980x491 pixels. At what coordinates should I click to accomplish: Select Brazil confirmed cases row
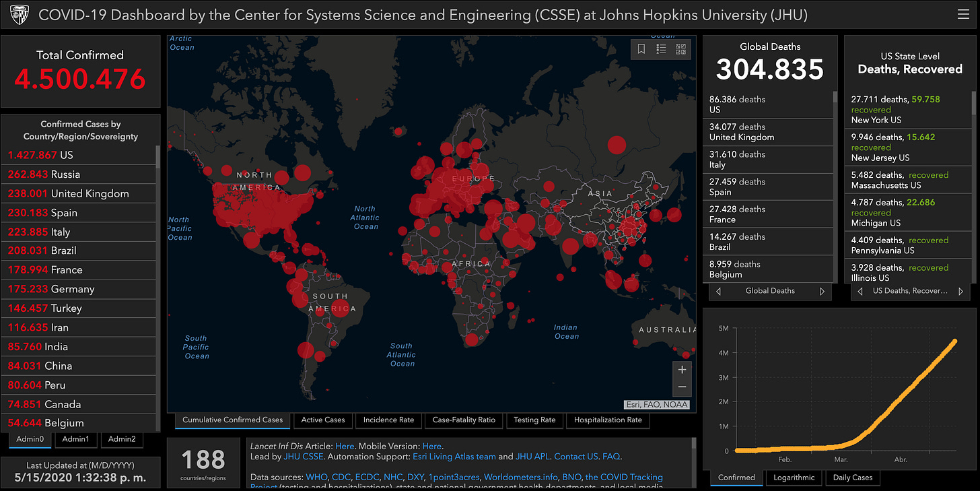tap(79, 251)
